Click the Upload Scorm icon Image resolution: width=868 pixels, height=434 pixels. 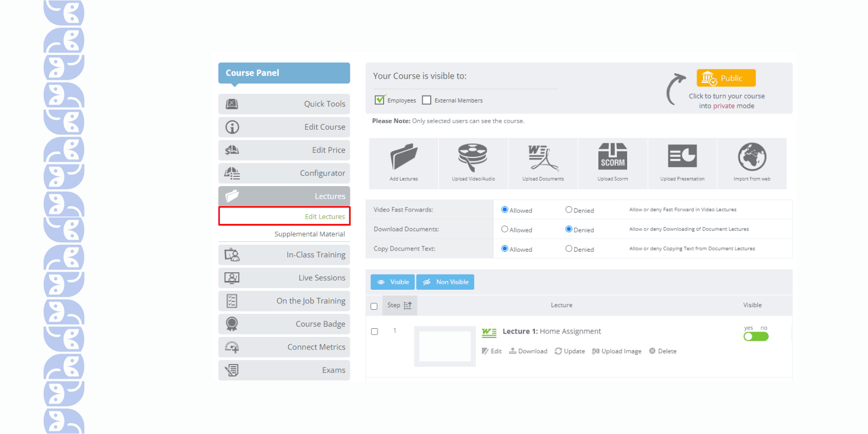[612, 156]
